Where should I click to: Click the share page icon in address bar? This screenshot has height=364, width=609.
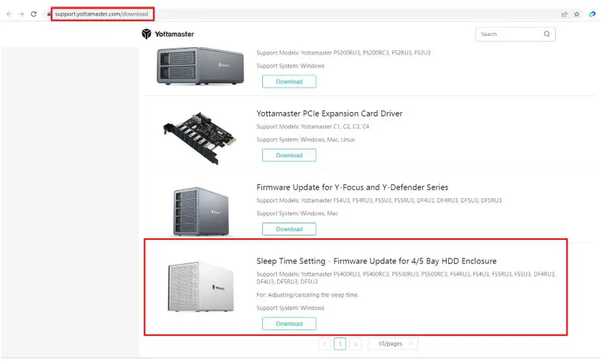pyautogui.click(x=564, y=14)
